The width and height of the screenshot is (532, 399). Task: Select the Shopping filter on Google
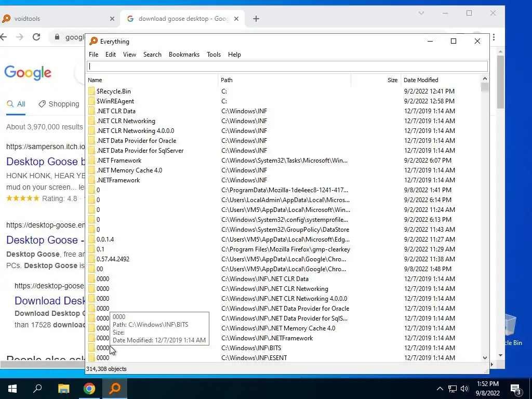(x=59, y=104)
